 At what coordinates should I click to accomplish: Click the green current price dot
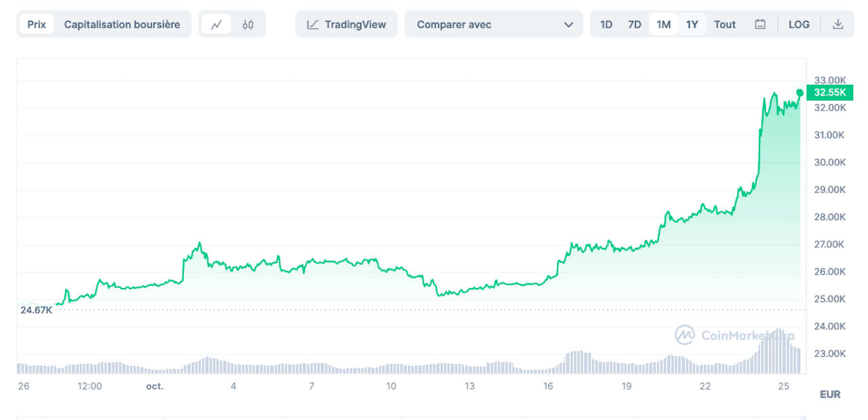800,93
